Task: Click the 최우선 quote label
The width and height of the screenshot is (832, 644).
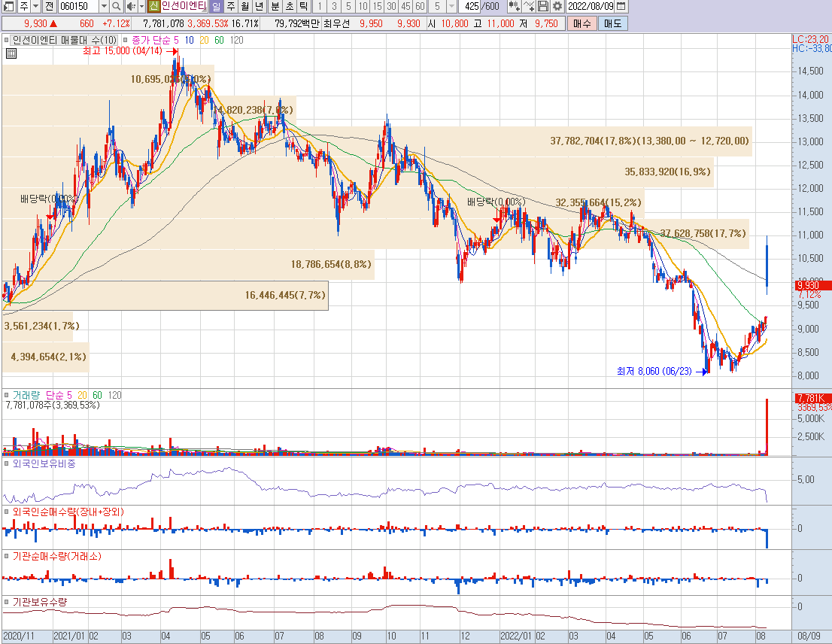Action: tap(336, 23)
